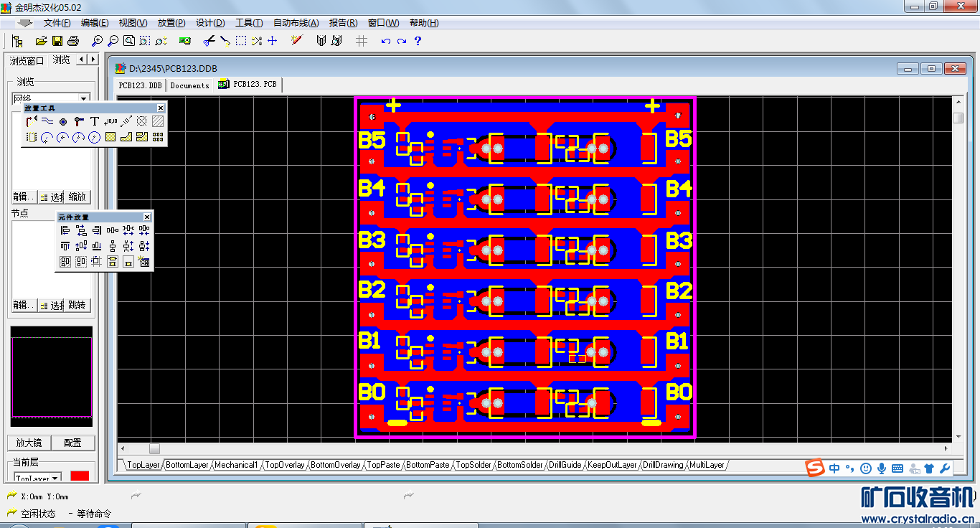The image size is (980, 528).
Task: Click the panel tab scroll-left arrow
Action: pyautogui.click(x=81, y=60)
